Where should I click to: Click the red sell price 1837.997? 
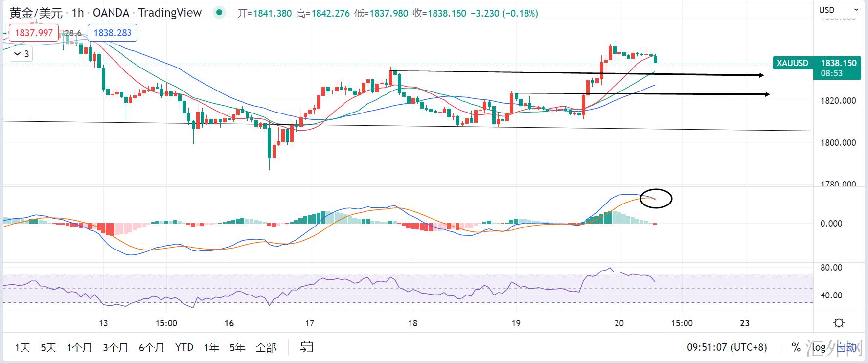(34, 33)
